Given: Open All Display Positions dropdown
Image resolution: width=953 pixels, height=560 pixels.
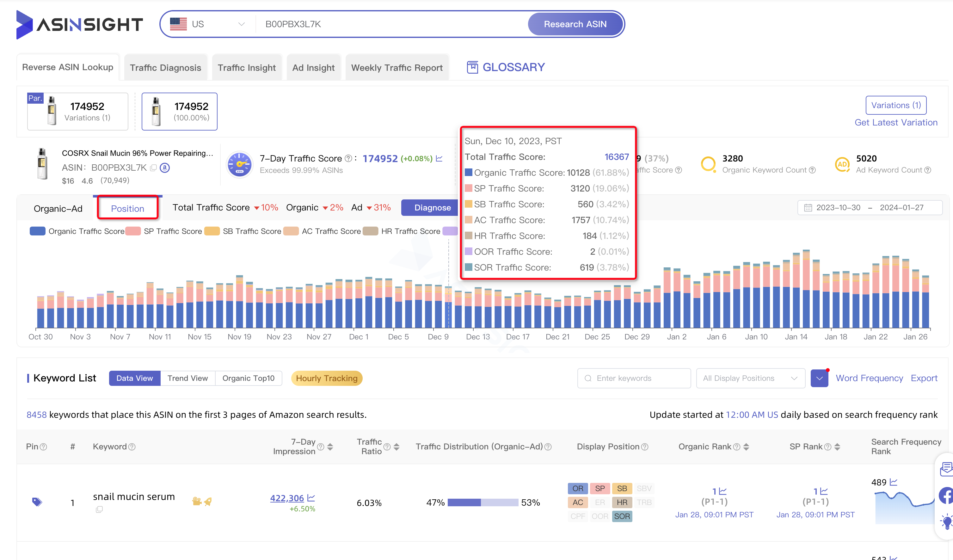Looking at the screenshot, I should (750, 378).
